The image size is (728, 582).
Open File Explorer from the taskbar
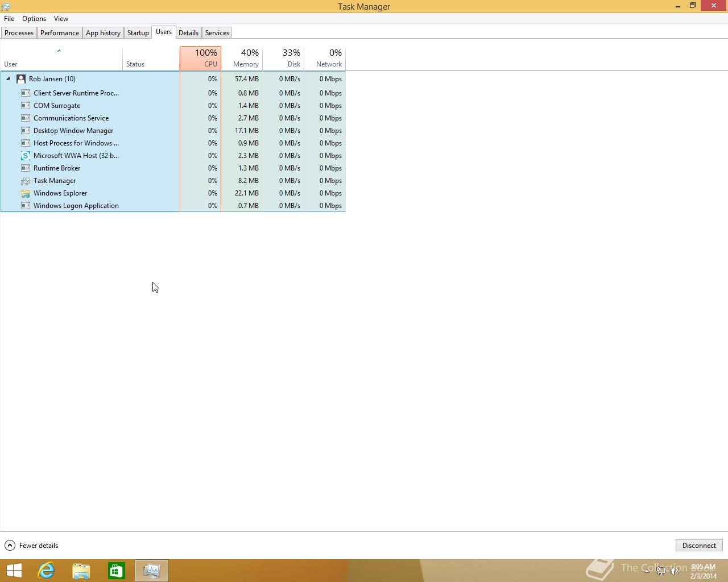(x=81, y=571)
